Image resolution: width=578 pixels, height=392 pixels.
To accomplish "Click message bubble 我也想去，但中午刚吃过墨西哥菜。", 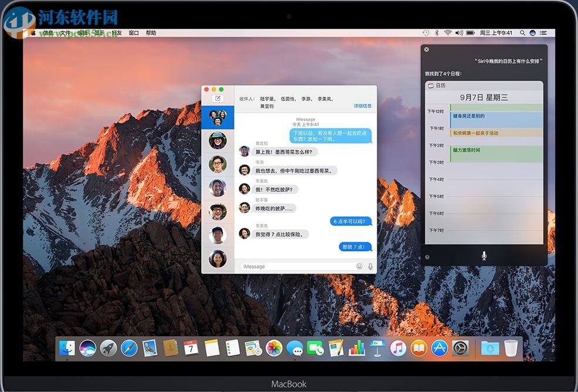I will (295, 171).
